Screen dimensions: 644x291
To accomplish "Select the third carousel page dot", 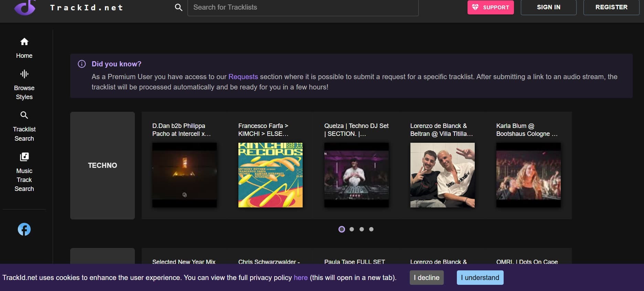I will point(362,229).
